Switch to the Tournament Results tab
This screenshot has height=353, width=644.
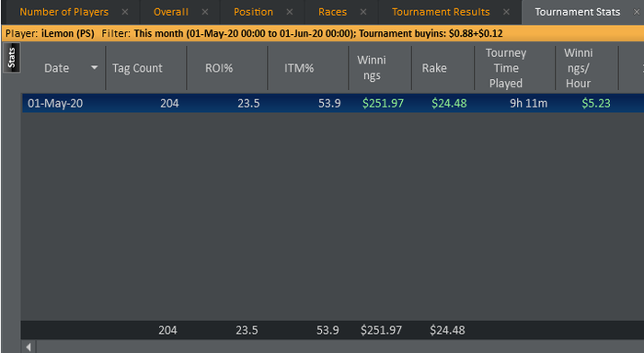click(x=441, y=12)
